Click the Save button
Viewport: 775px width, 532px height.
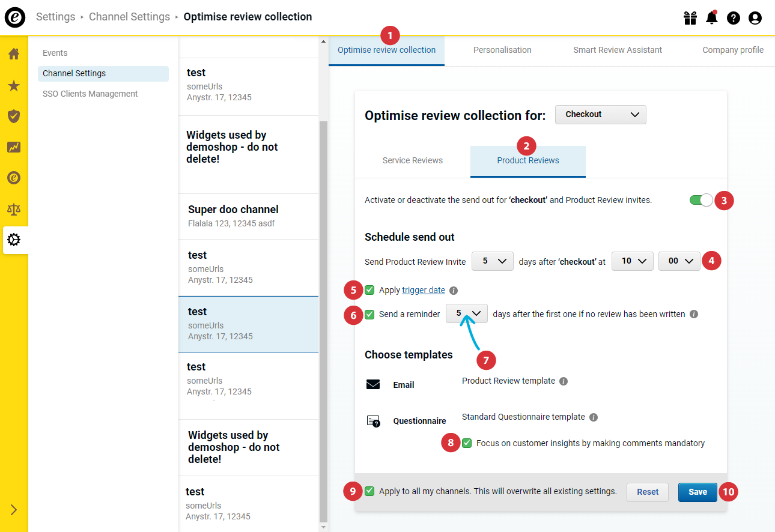coord(697,492)
